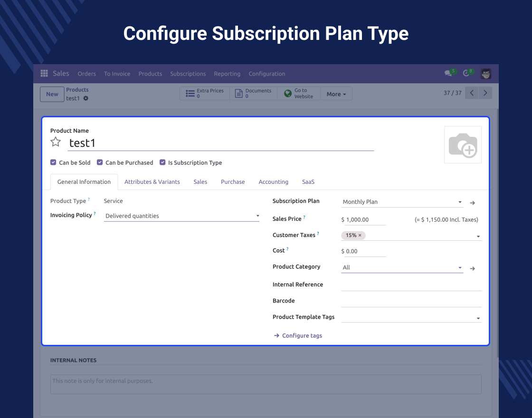Click the Sales app title
This screenshot has width=532, height=418.
click(x=61, y=73)
